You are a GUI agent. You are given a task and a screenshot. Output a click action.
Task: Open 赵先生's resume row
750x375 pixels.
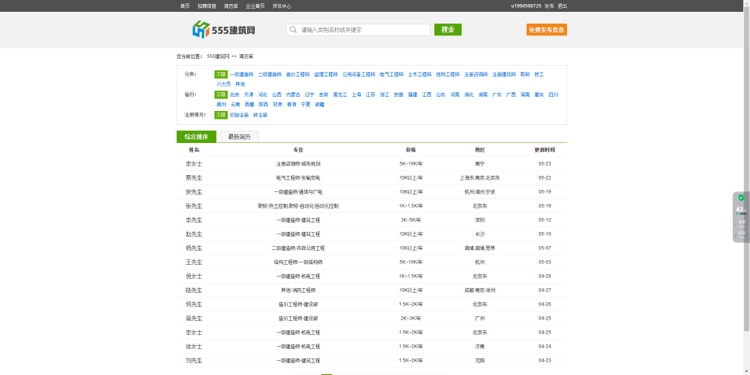[372, 234]
